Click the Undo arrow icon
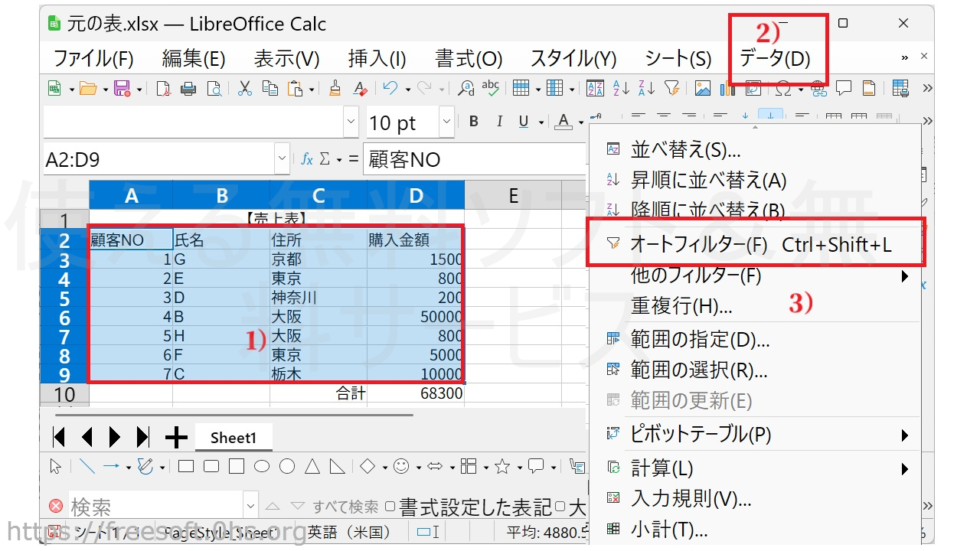Image resolution: width=980 pixels, height=551 pixels. pyautogui.click(x=390, y=89)
